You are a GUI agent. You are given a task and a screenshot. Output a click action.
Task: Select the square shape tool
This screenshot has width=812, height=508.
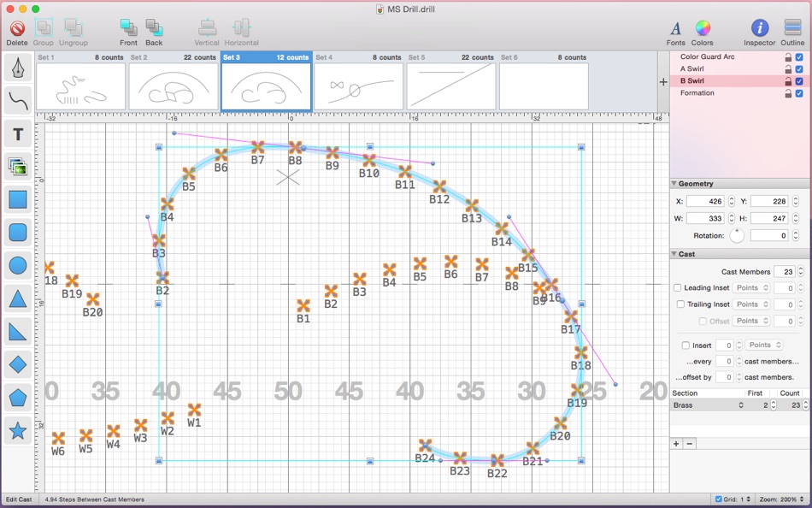(x=18, y=199)
